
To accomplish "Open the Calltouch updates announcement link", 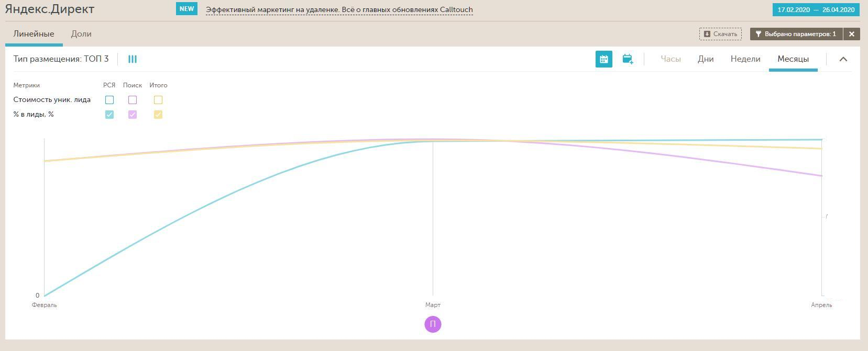I will pos(339,9).
